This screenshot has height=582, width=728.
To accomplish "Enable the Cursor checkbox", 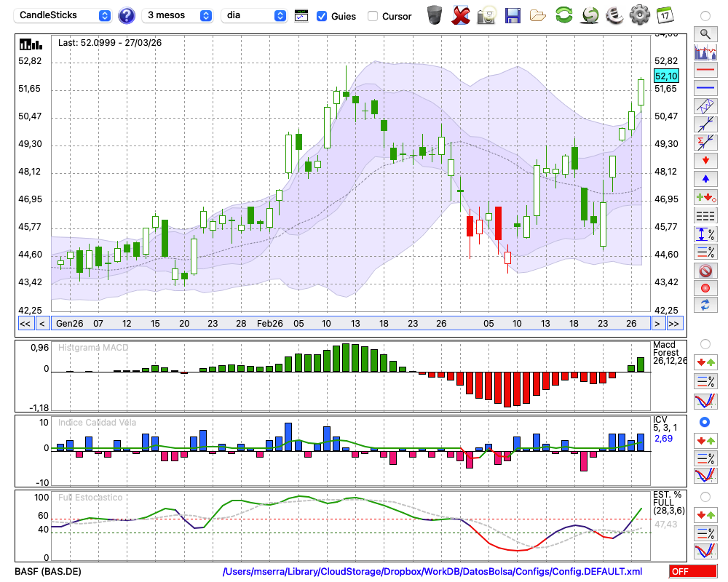I will [x=373, y=16].
